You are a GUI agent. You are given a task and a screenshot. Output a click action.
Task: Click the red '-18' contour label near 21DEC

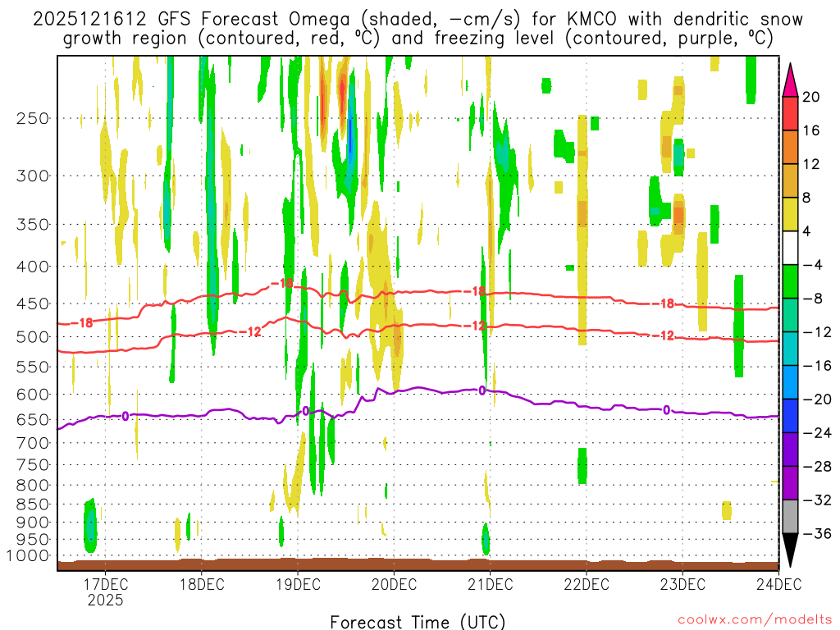click(475, 291)
